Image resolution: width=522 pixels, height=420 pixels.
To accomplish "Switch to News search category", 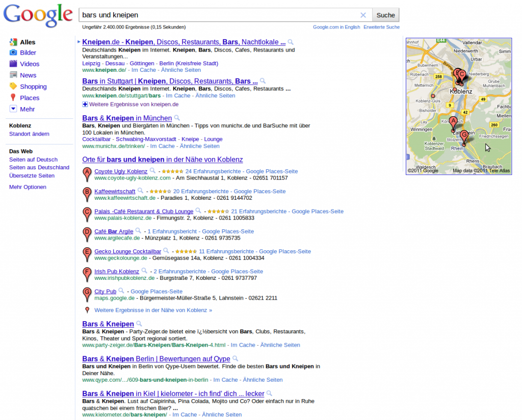I will [28, 75].
